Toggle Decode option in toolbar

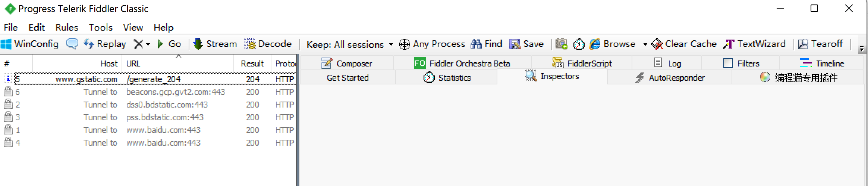(x=268, y=44)
